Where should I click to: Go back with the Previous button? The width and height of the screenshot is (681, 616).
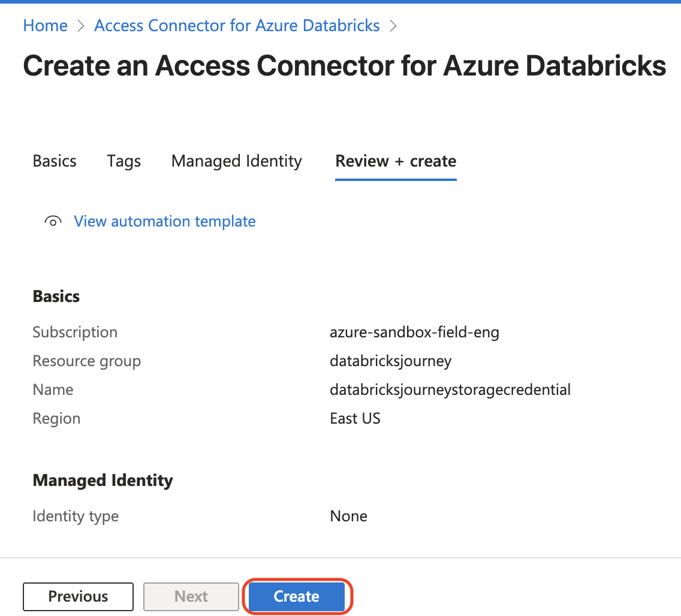point(78,596)
